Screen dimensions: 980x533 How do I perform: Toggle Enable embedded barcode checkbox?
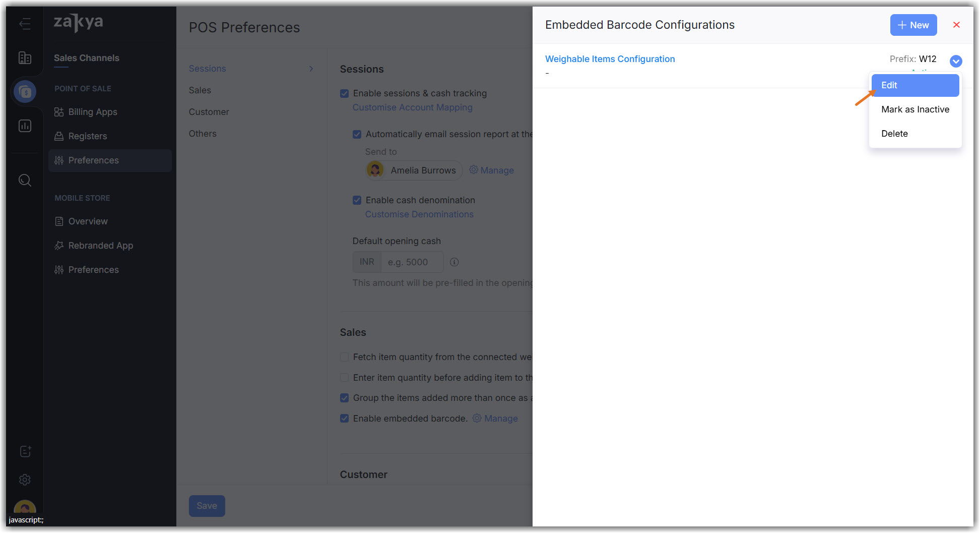click(x=345, y=419)
